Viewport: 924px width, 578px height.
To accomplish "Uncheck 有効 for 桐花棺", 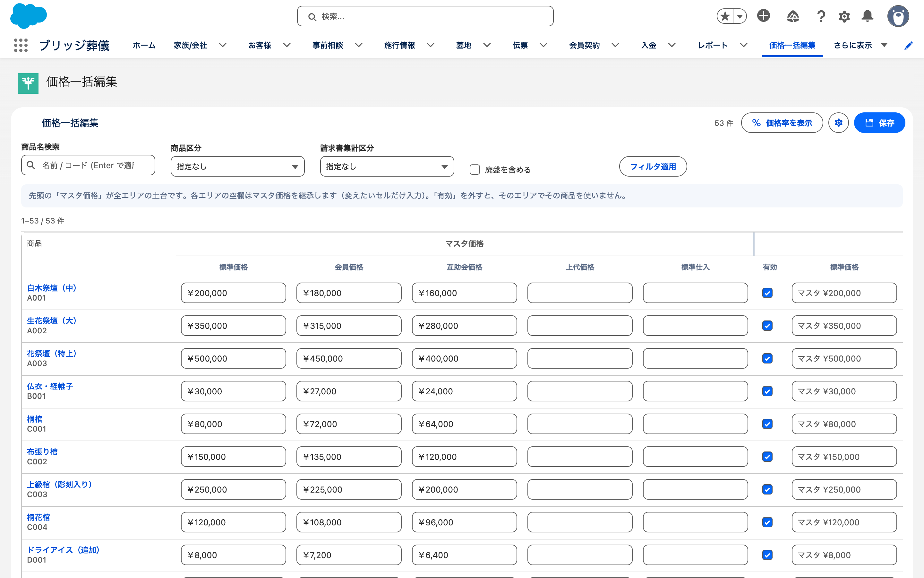I will [x=767, y=522].
